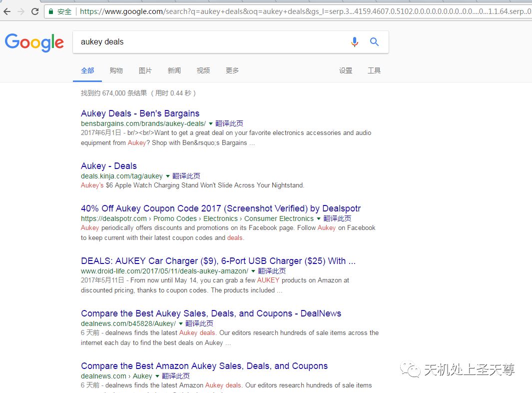Open '40% Off Aukey Coupon Code 2017' result
The width and height of the screenshot is (532, 393).
pos(220,208)
